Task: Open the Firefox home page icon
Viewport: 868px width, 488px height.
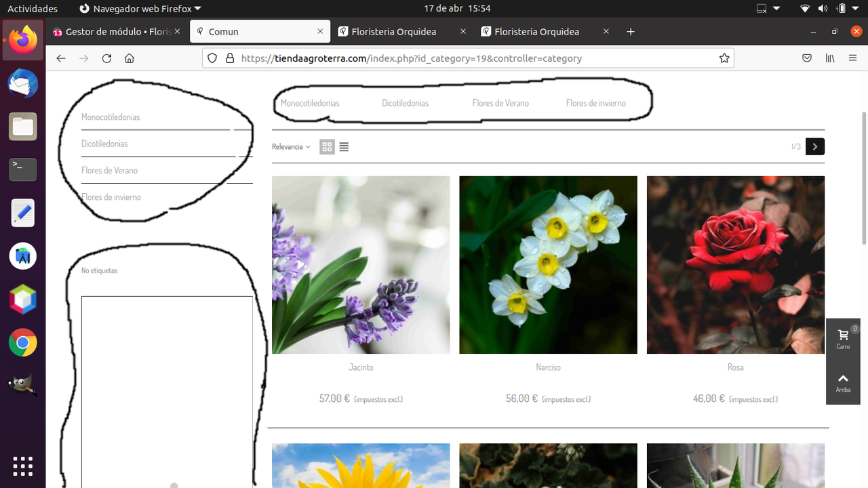Action: 130,58
